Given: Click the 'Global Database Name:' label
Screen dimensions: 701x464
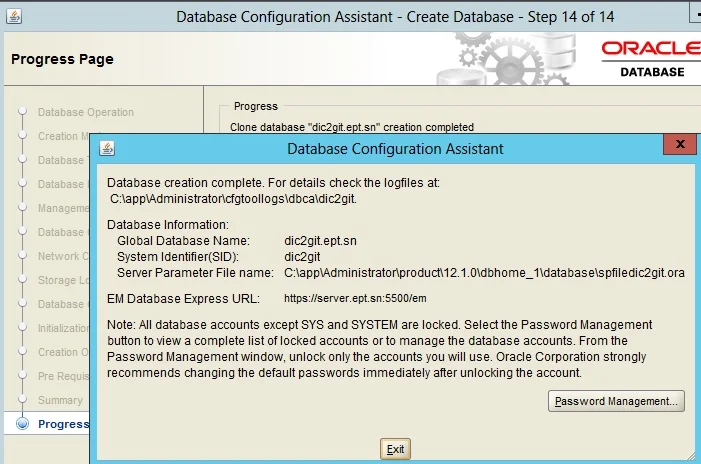Looking at the screenshot, I should point(183,241).
